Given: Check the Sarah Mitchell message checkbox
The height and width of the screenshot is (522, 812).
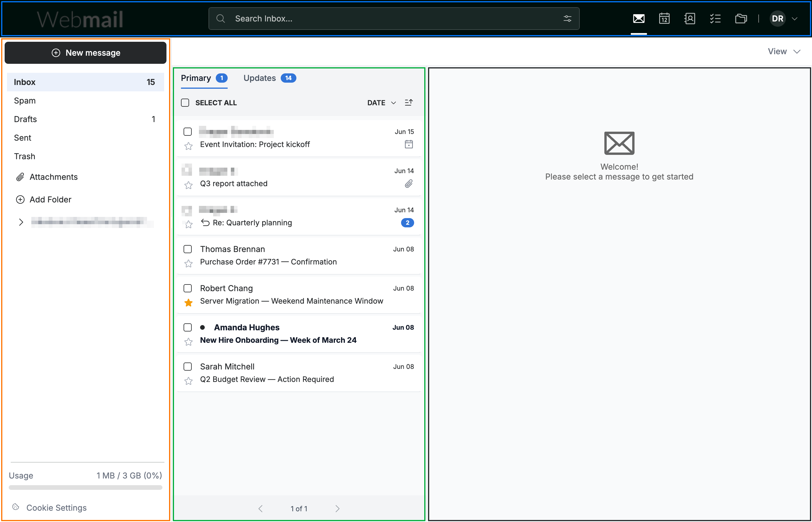Looking at the screenshot, I should tap(187, 367).
